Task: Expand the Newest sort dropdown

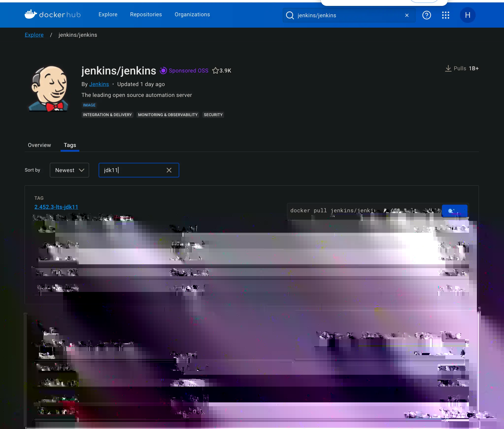Action: [69, 170]
